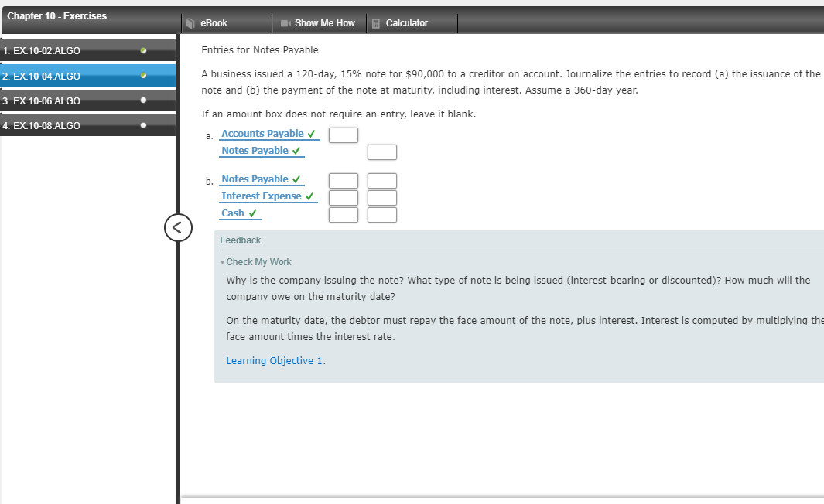The image size is (824, 504).
Task: Click the completion indicator dot beside EX.10-02.ALGO
Action: 142,50
